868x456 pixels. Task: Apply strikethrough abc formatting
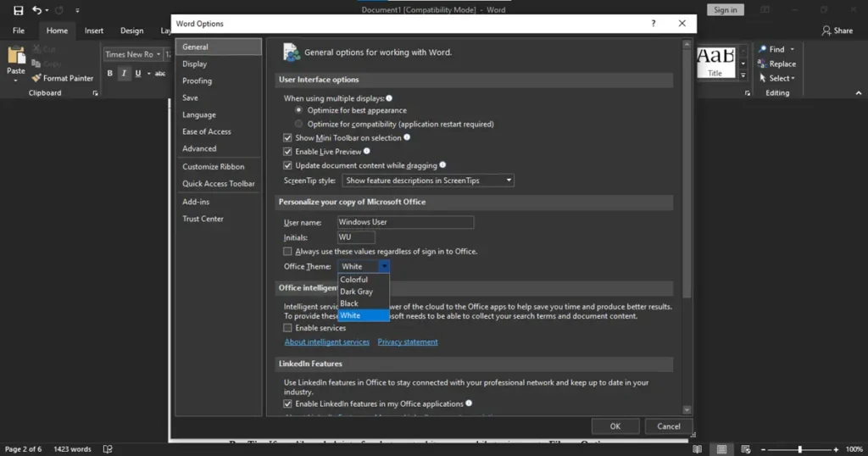tap(160, 73)
